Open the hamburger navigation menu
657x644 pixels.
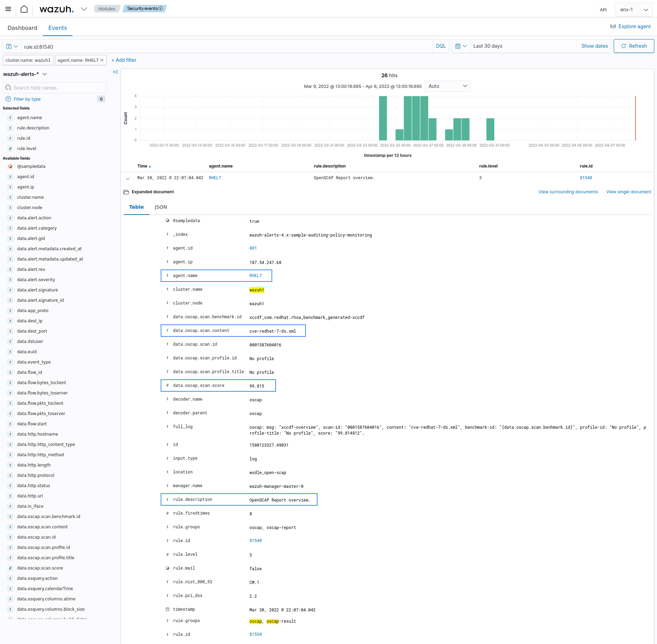tap(8, 9)
